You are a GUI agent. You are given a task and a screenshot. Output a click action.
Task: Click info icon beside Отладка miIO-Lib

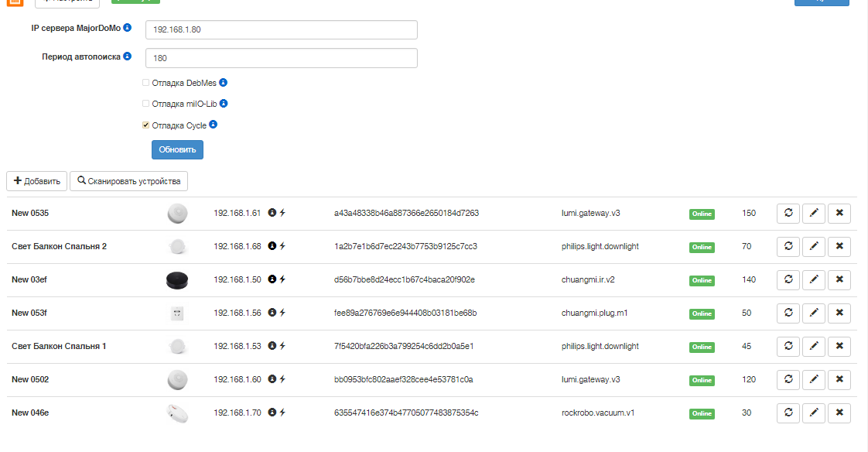224,104
